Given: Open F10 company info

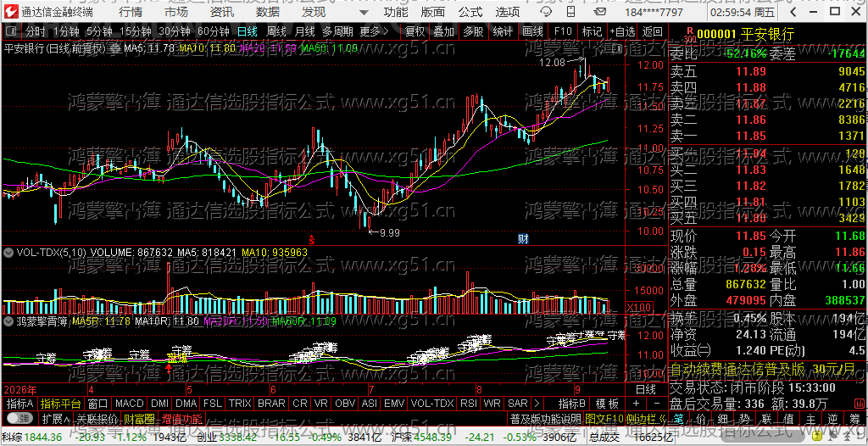Looking at the screenshot, I should 563,32.
